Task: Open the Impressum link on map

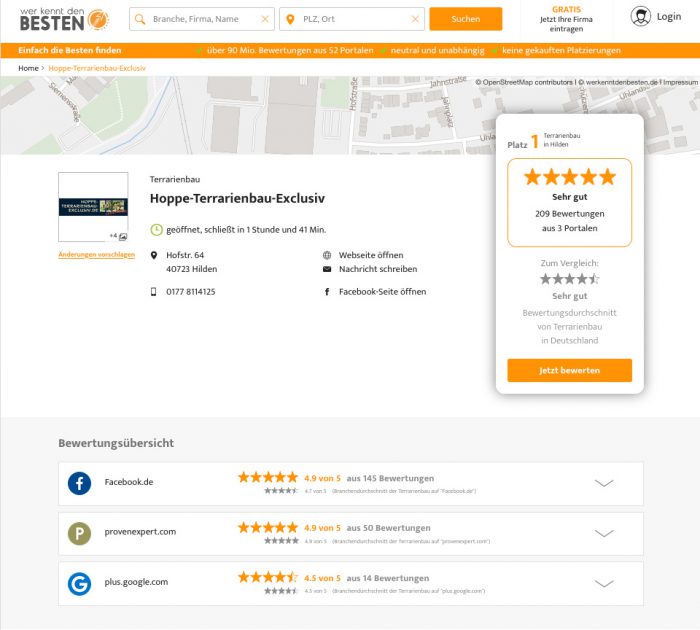Action: click(680, 83)
